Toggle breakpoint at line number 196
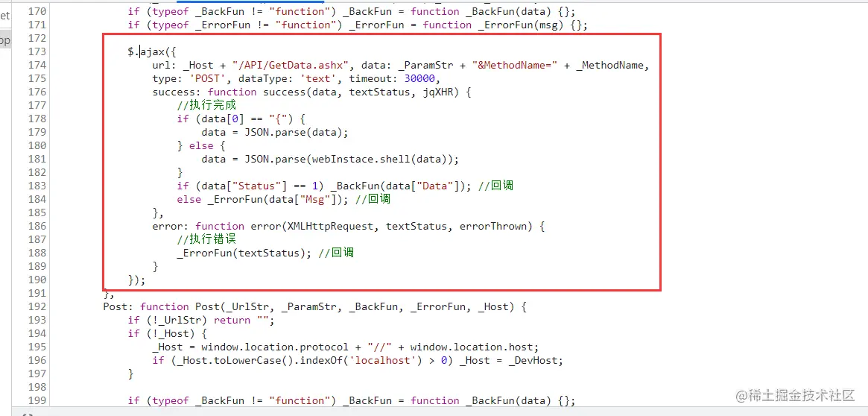This screenshot has width=868, height=416. pyautogui.click(x=37, y=360)
